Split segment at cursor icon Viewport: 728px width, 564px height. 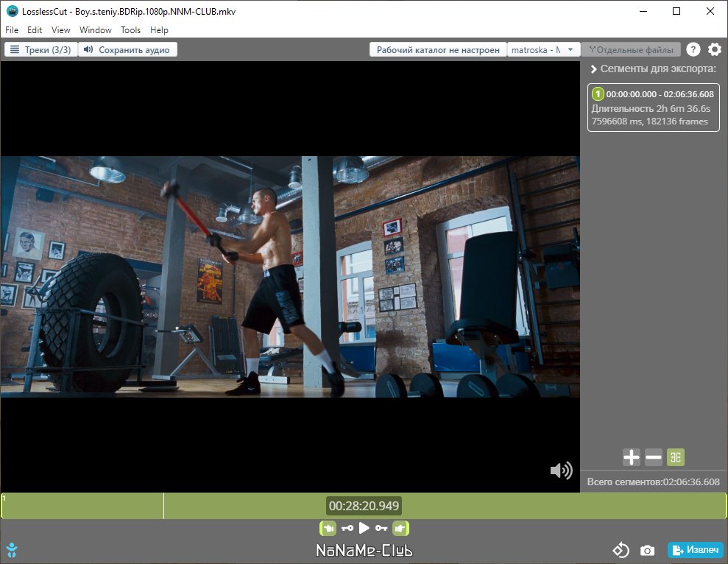pyautogui.click(x=676, y=457)
